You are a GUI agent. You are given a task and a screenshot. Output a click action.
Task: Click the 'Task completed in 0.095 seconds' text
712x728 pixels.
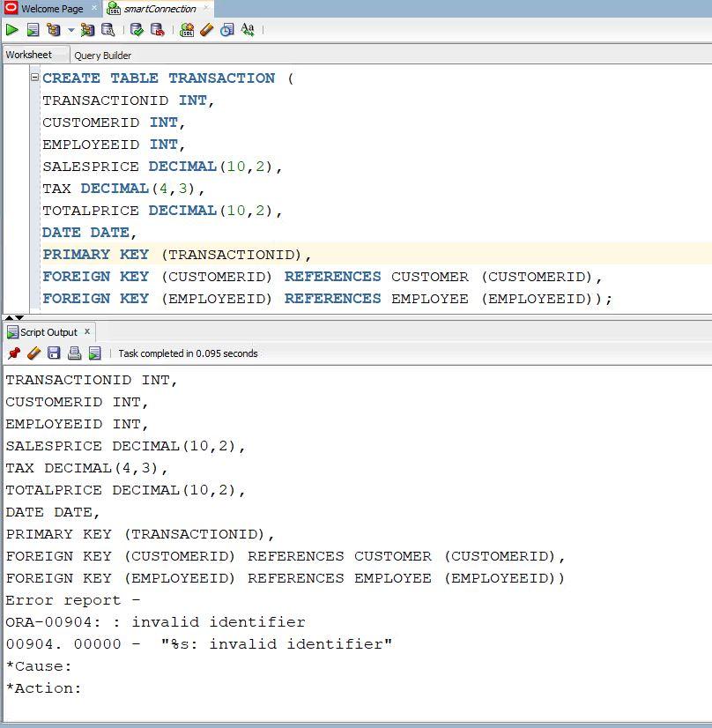coord(188,353)
